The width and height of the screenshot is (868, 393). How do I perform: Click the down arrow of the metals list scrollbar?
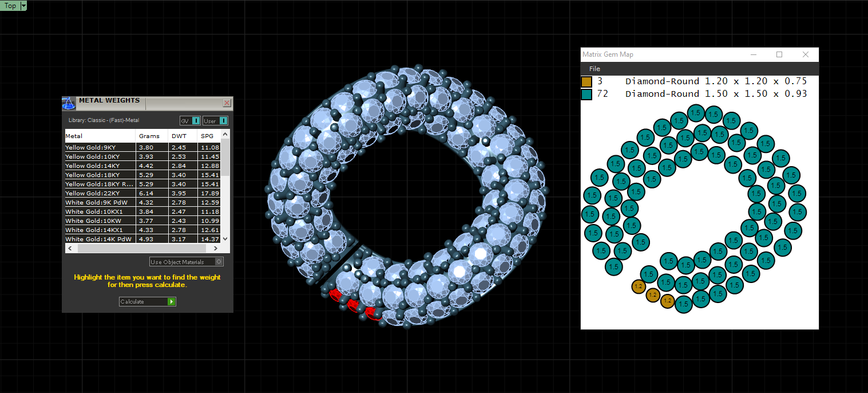pos(225,238)
